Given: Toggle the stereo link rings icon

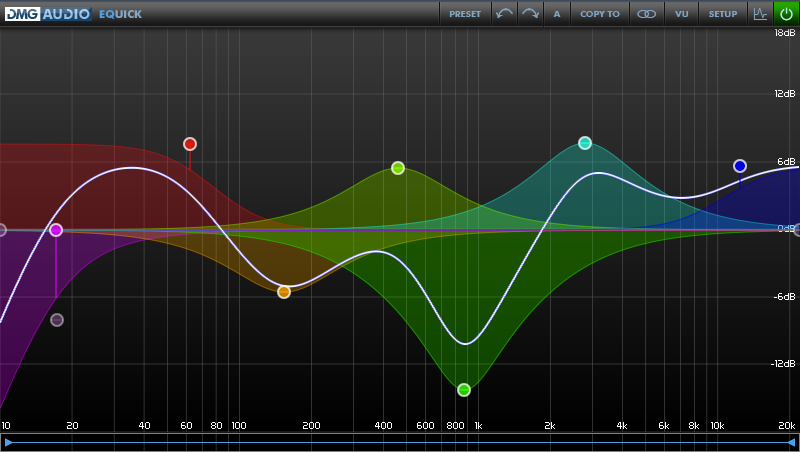Looking at the screenshot, I should coord(647,14).
